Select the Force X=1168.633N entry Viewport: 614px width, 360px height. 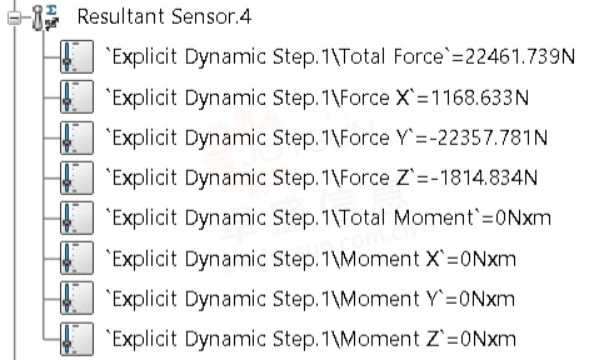[x=317, y=98]
